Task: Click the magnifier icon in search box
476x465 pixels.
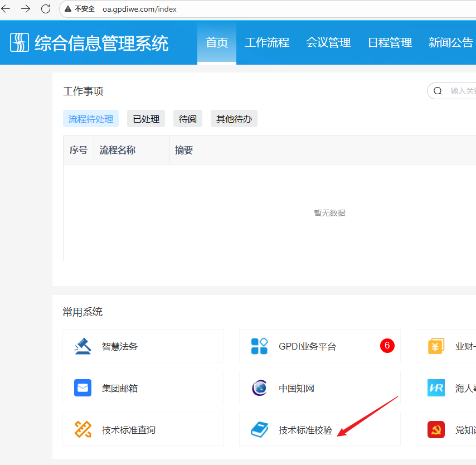Action: (438, 91)
